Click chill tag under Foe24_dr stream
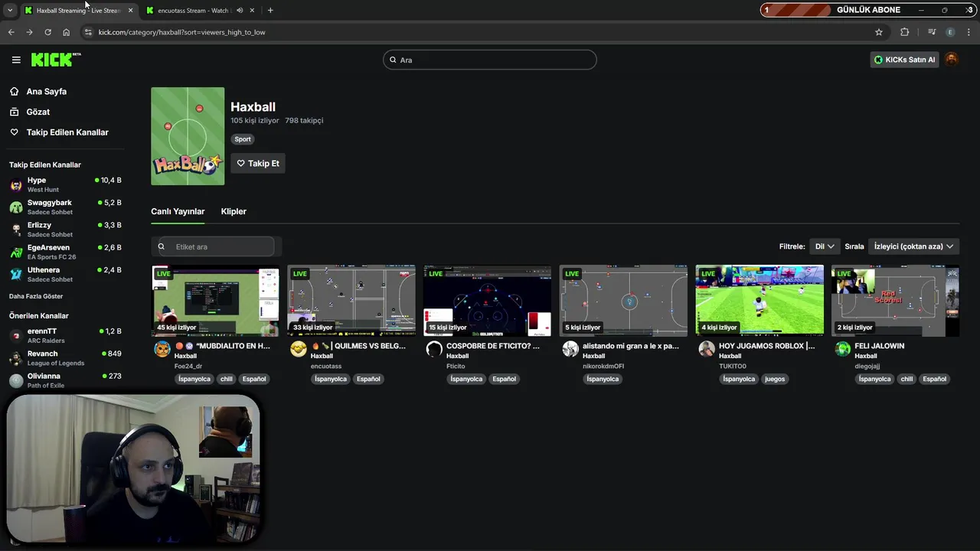980x551 pixels. pos(227,379)
